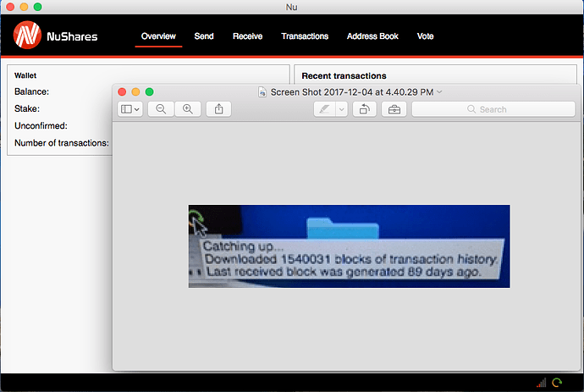This screenshot has width=584, height=392.
Task: Click the sync status refresh icon
Action: click(x=557, y=383)
